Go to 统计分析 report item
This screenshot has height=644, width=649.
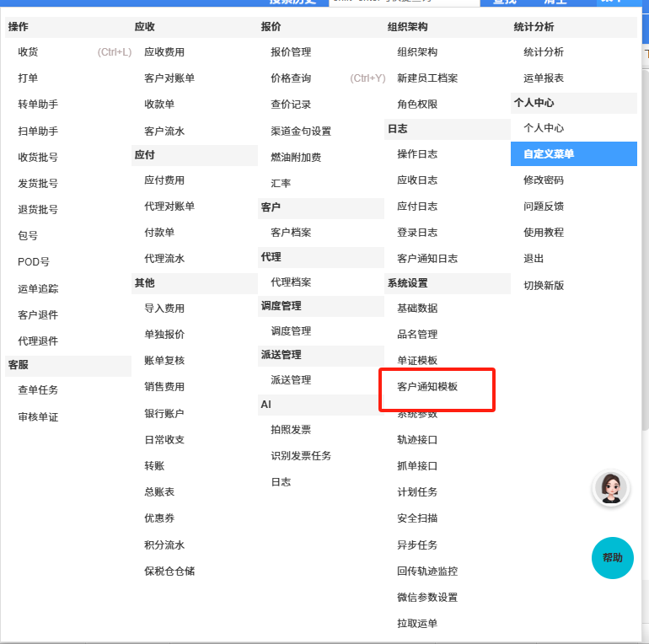tap(544, 52)
